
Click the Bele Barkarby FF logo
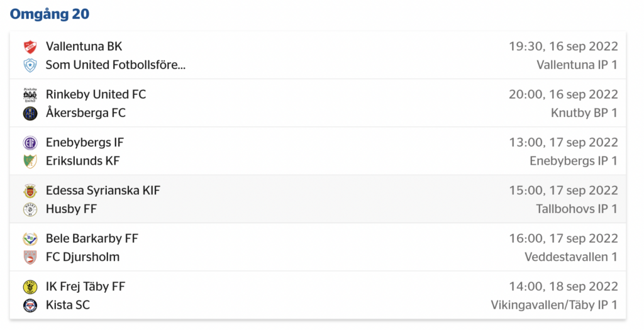point(30,239)
